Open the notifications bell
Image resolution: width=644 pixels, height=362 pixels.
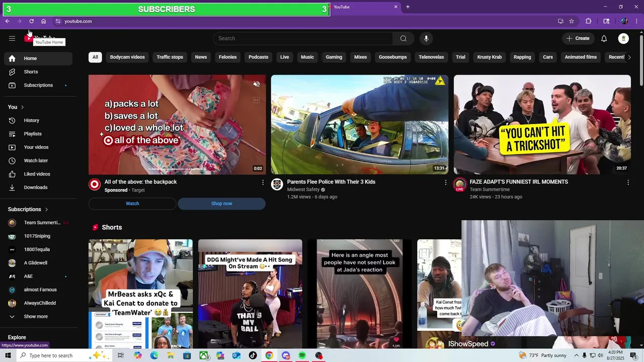point(604,38)
